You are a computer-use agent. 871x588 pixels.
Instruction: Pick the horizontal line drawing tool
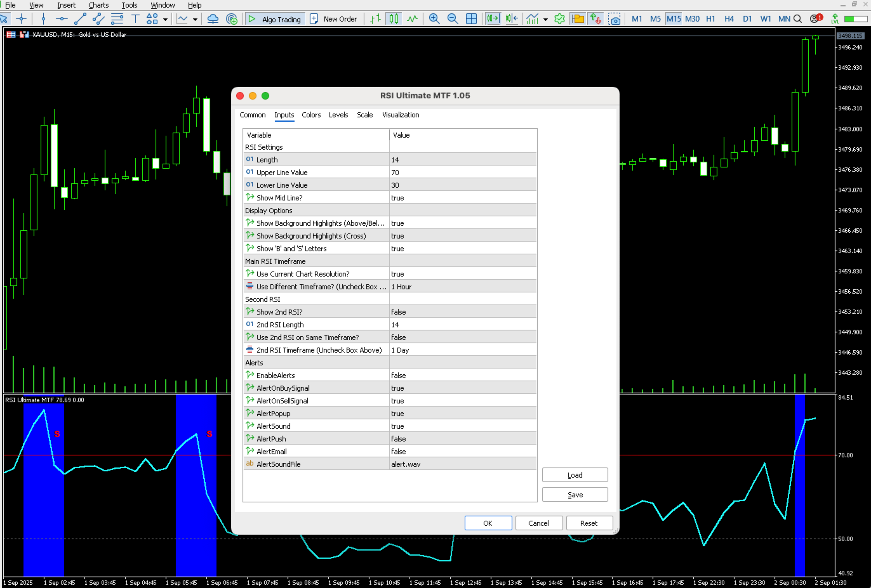62,19
